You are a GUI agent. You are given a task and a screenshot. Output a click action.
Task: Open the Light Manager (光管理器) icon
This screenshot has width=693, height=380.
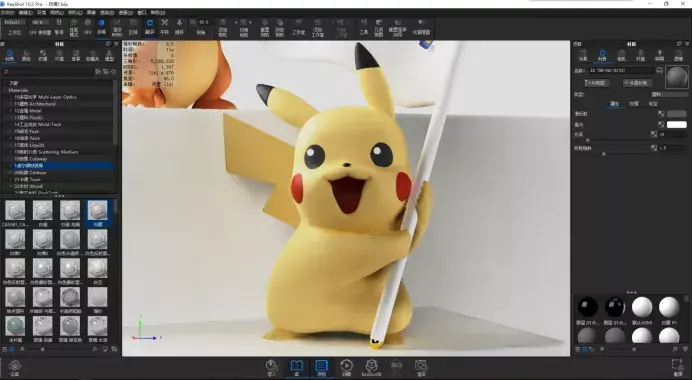(x=421, y=27)
